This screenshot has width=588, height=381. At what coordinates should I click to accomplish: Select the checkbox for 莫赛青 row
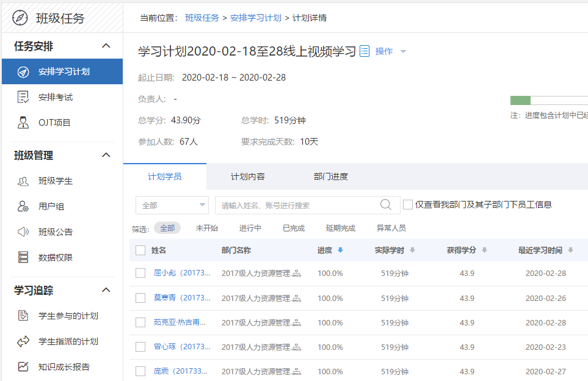click(x=140, y=298)
